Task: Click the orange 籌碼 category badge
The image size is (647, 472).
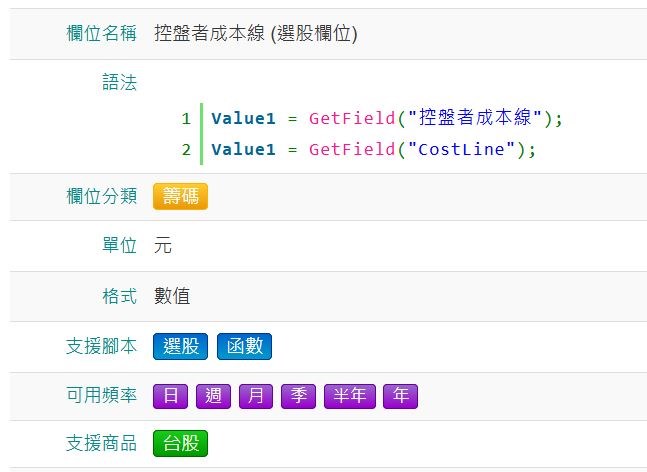Action: pyautogui.click(x=180, y=196)
